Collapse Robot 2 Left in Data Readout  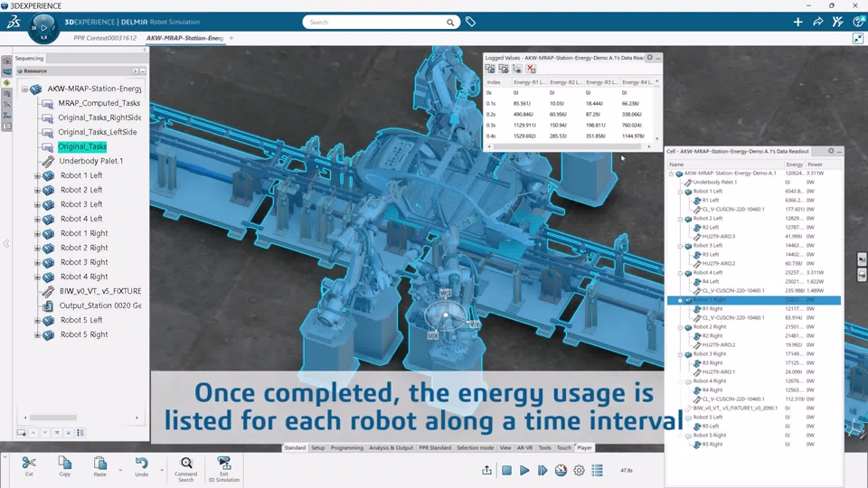click(x=680, y=219)
